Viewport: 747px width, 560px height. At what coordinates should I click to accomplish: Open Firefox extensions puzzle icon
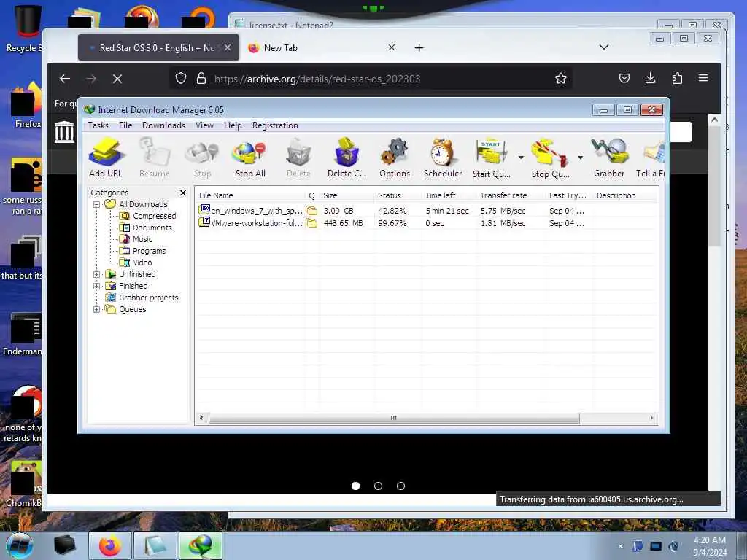coord(677,78)
